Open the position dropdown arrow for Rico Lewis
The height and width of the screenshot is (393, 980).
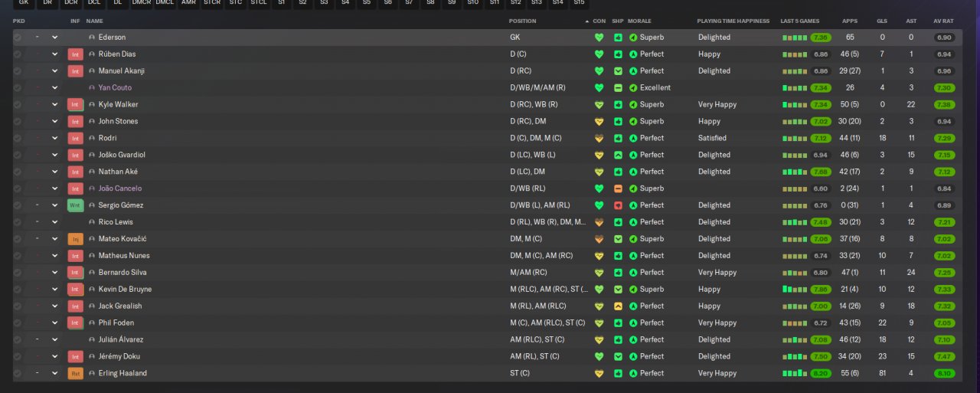(x=54, y=222)
